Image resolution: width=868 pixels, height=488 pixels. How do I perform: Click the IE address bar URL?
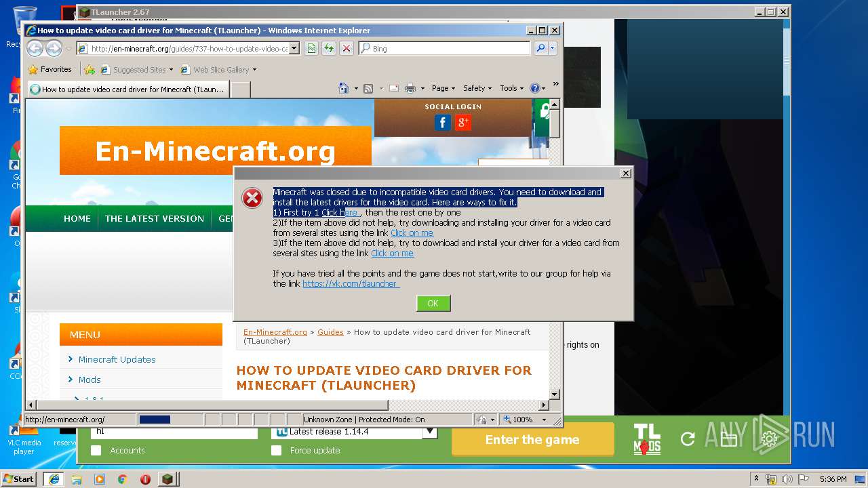click(189, 48)
